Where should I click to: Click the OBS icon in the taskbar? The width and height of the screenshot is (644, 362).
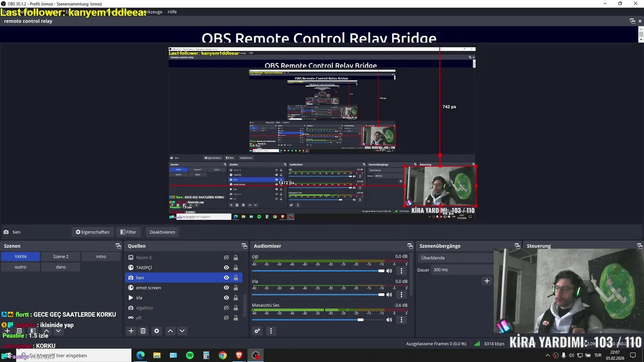point(256,355)
